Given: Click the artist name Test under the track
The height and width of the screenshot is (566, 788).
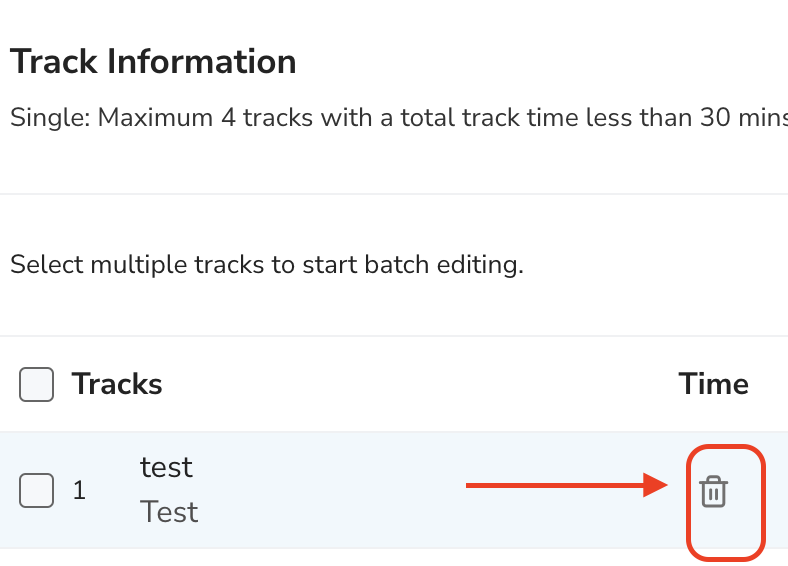Looking at the screenshot, I should [x=169, y=512].
